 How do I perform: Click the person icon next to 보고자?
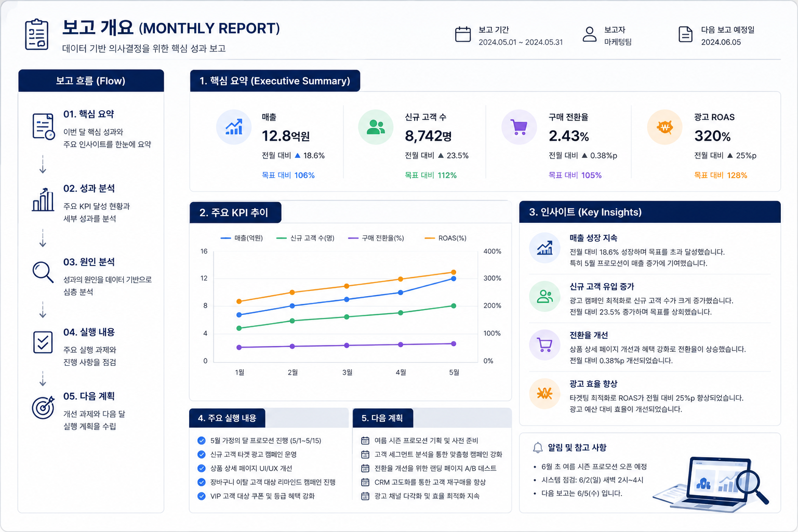pos(590,34)
